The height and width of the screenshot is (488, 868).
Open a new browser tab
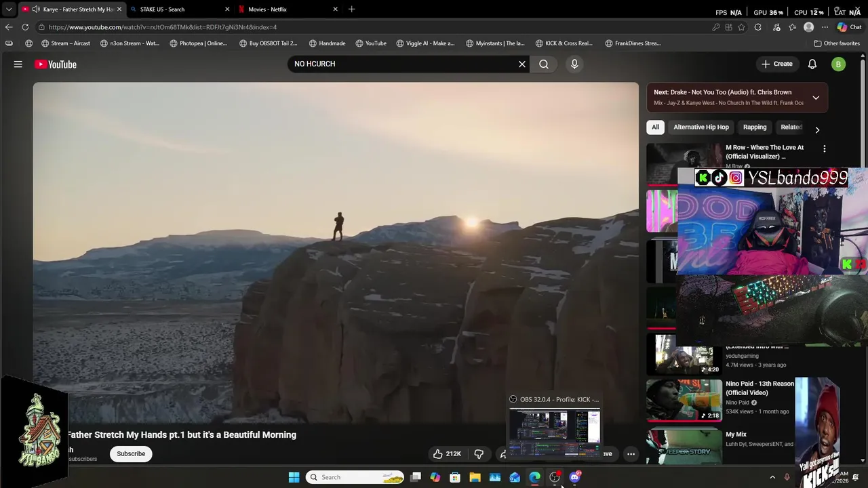351,9
